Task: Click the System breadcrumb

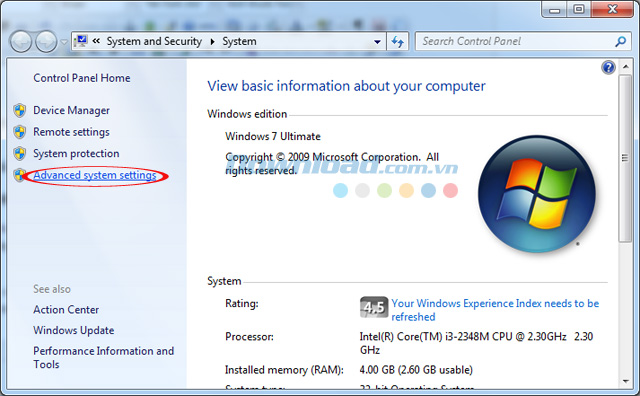Action: click(239, 41)
